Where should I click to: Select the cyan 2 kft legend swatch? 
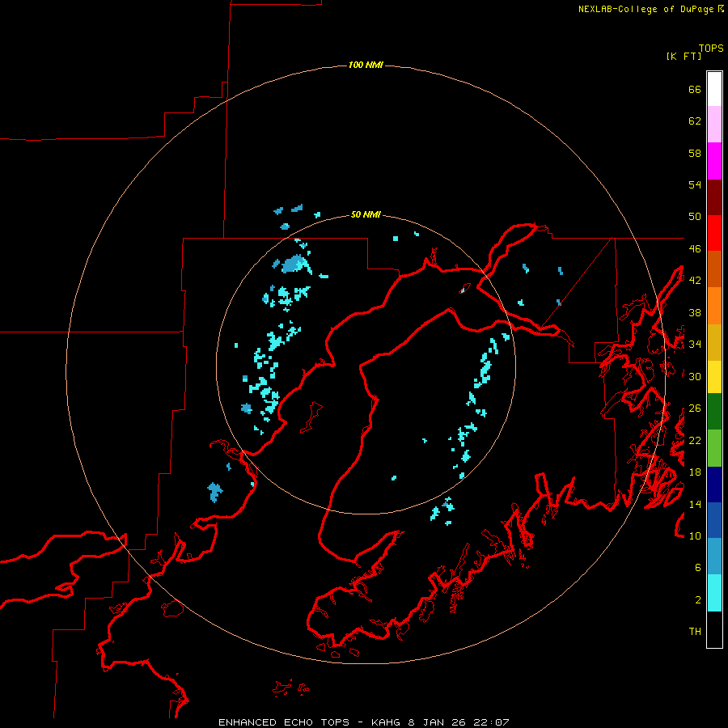pyautogui.click(x=714, y=593)
